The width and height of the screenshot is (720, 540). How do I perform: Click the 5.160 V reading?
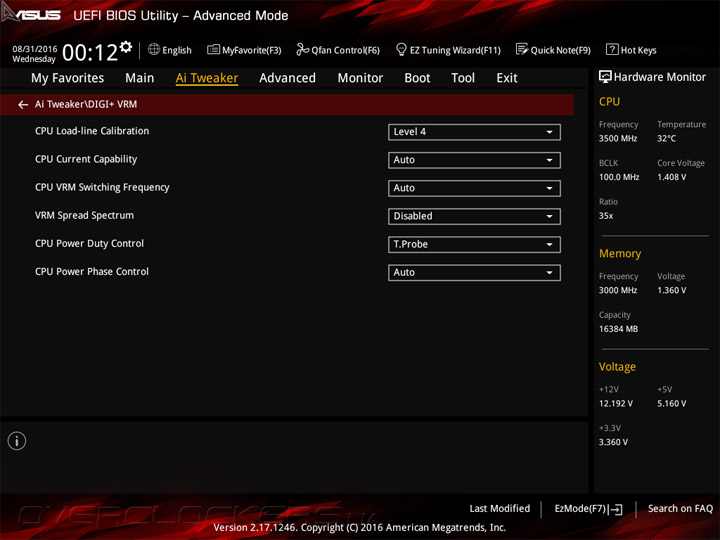click(672, 404)
